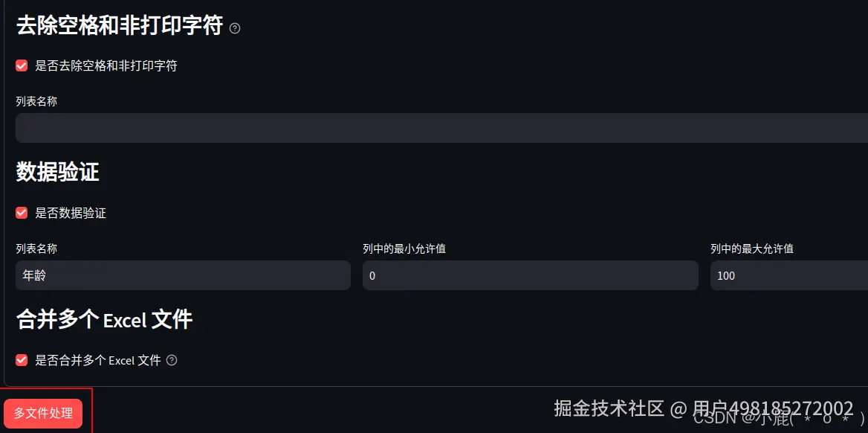Click the 数据验证 section heading
Viewport: 868px width, 433px height.
coord(56,172)
